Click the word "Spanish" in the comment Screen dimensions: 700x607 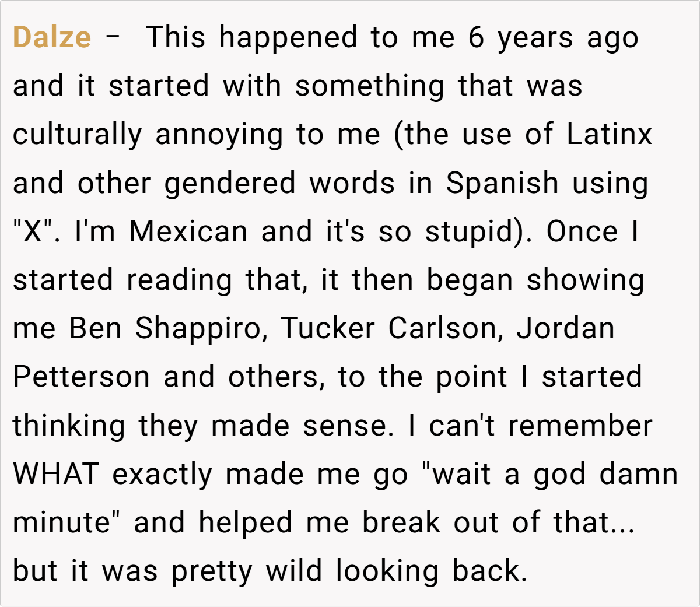coord(502,183)
